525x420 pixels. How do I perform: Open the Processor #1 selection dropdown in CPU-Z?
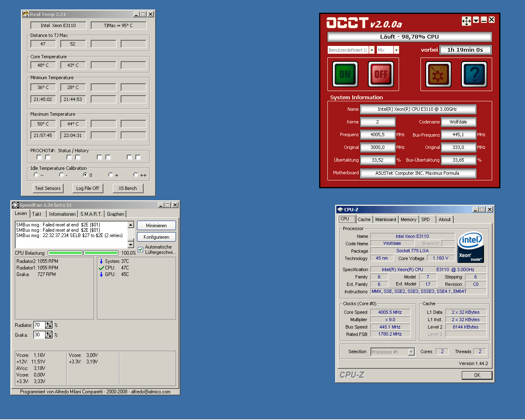[411, 352]
